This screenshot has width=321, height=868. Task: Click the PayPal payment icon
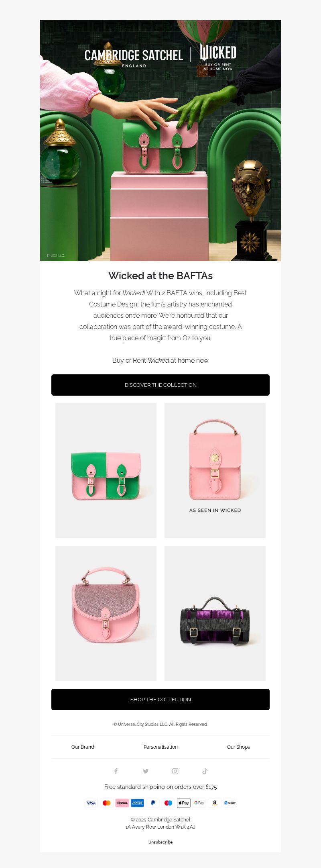(x=153, y=803)
